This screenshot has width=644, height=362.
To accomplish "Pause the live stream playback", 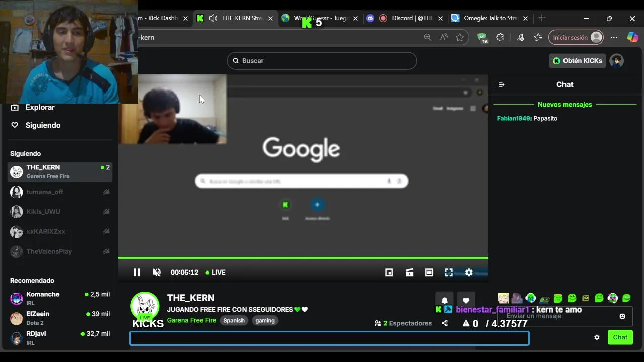I will (137, 272).
